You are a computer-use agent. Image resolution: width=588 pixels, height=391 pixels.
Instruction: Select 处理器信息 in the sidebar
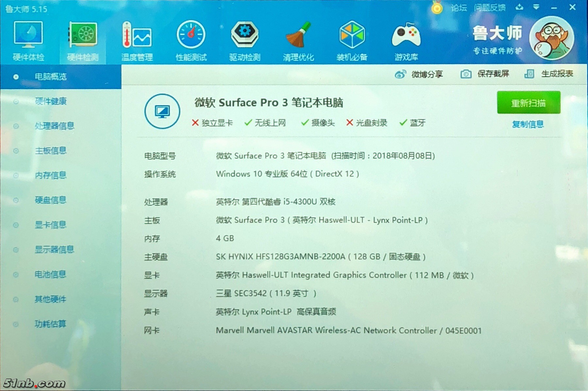click(54, 126)
